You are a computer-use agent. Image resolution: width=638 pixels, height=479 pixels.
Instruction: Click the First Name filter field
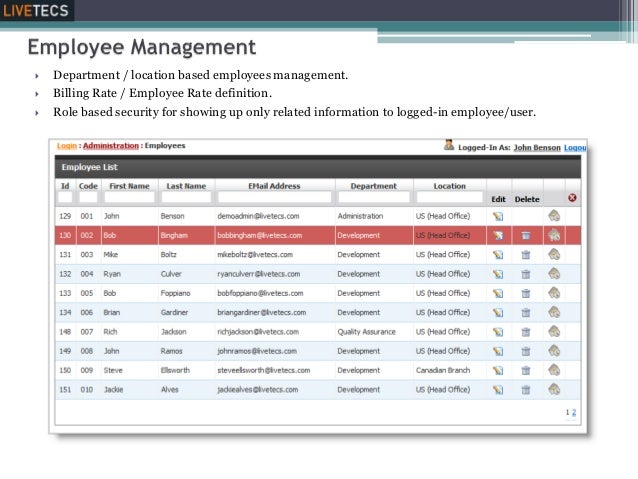pos(129,197)
